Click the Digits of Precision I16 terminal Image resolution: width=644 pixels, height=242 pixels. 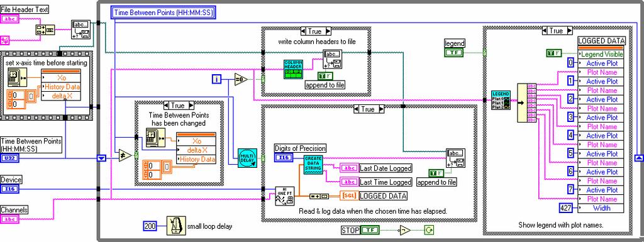coord(284,158)
